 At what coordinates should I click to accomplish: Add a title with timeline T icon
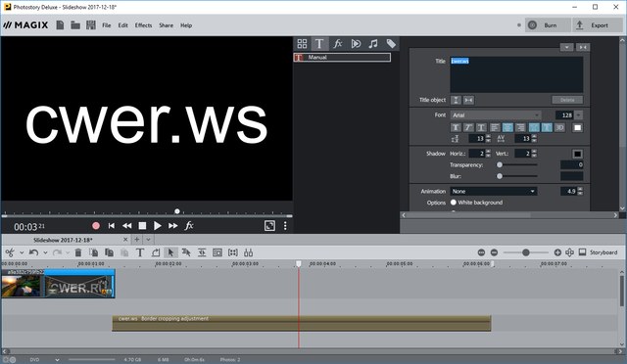point(140,252)
